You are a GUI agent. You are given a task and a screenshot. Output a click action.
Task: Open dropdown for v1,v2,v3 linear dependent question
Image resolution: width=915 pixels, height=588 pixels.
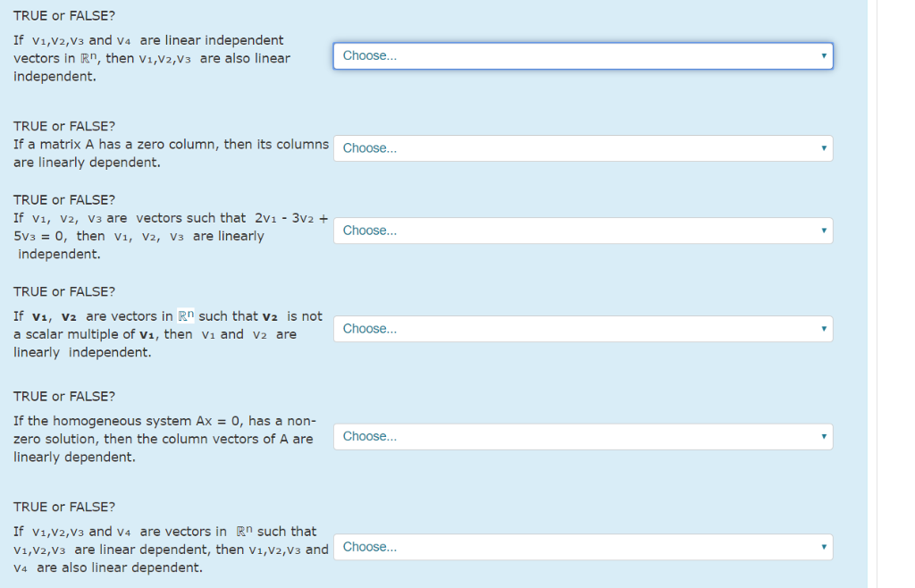coord(583,547)
